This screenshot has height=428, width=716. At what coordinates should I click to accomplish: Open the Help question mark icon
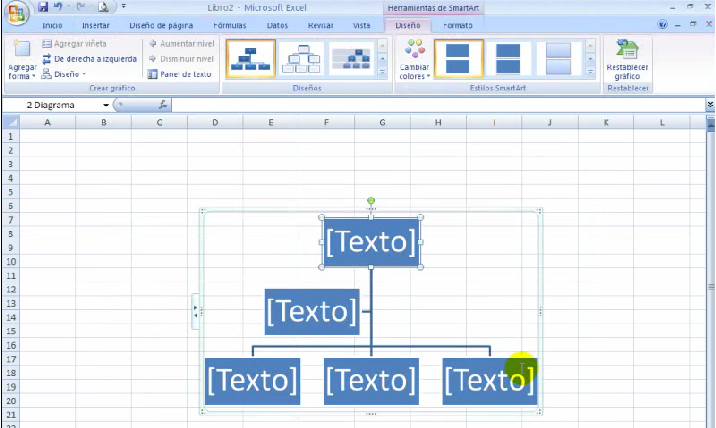click(664, 24)
